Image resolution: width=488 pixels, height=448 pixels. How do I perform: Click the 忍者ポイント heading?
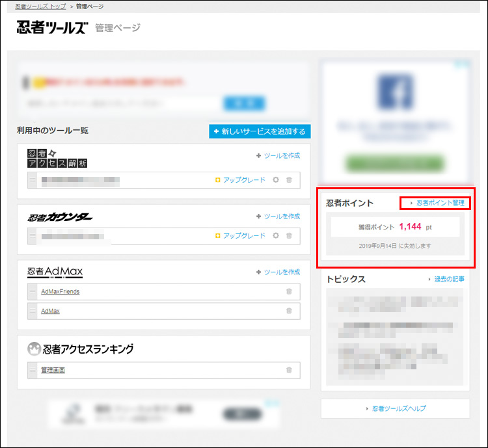pos(349,203)
